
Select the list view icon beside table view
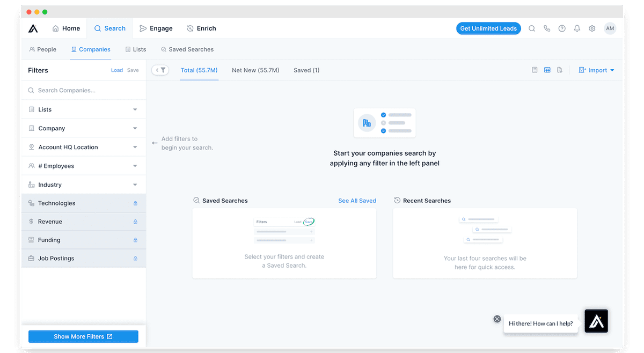point(535,70)
